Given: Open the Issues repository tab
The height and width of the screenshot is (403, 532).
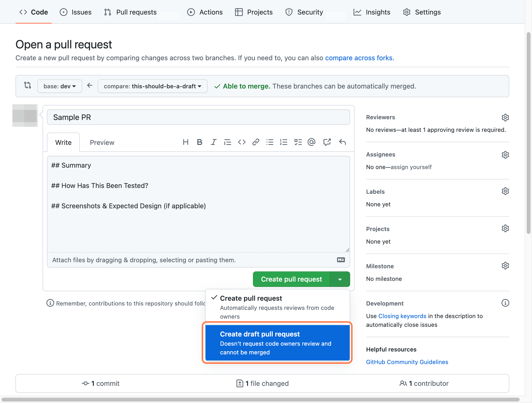Looking at the screenshot, I should pos(76,12).
